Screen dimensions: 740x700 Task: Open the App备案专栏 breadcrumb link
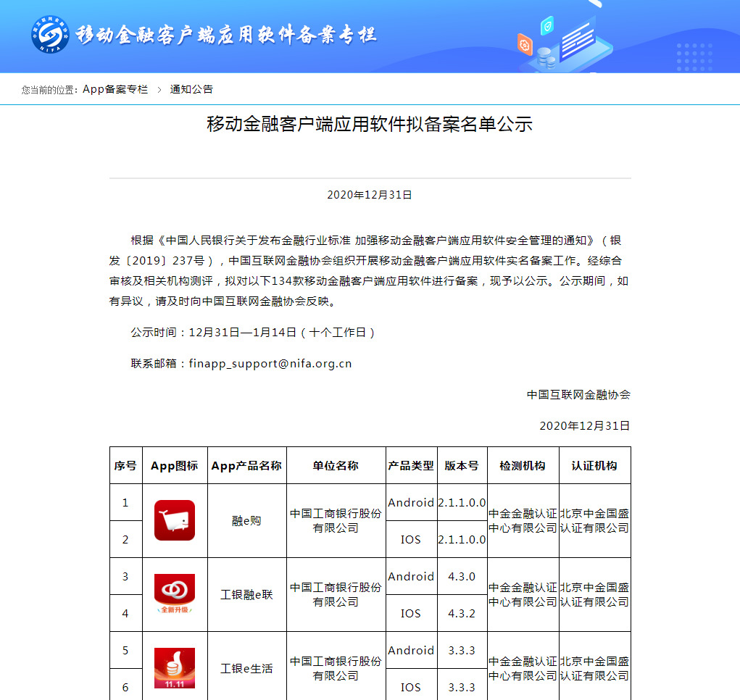(x=115, y=89)
